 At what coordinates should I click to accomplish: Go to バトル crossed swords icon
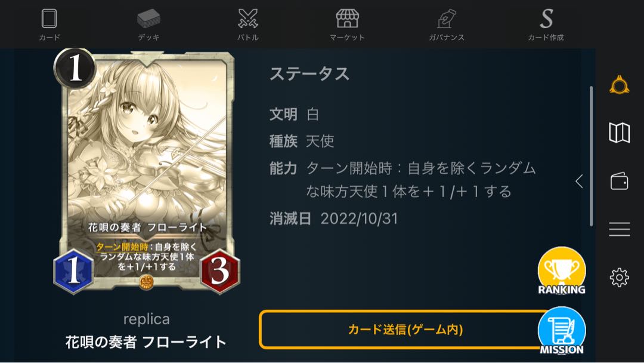248,24
